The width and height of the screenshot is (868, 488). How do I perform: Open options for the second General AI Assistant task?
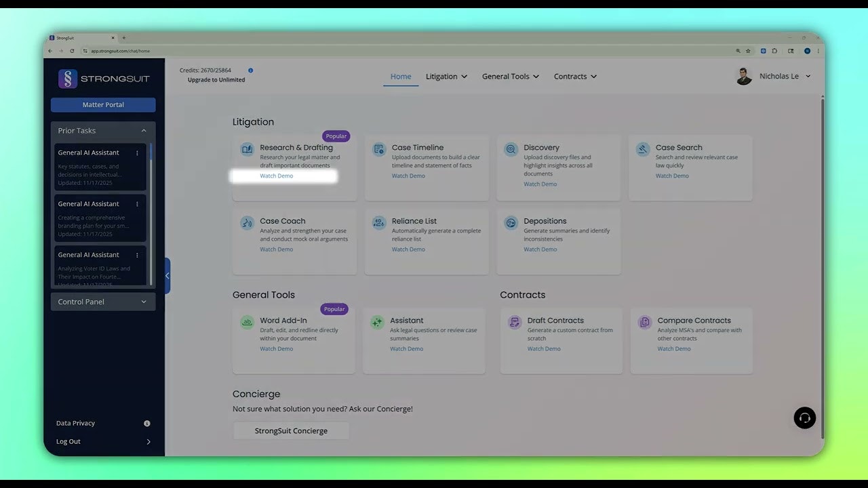[137, 204]
